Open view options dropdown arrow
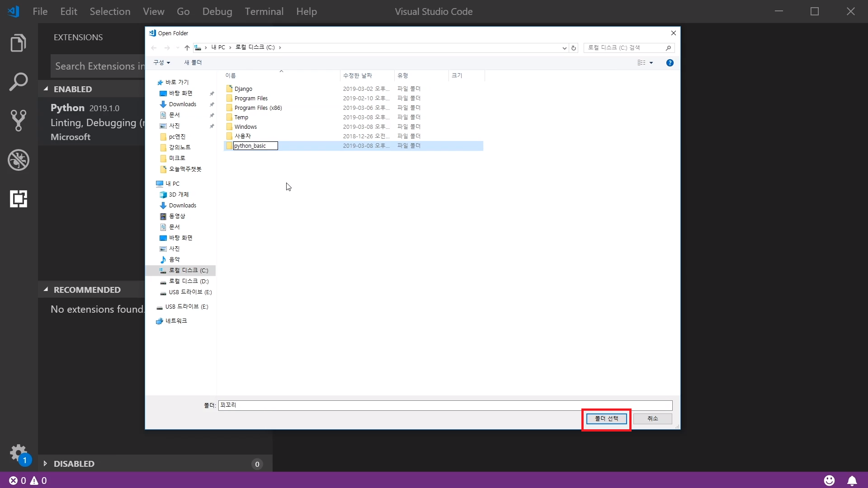The height and width of the screenshot is (488, 868). click(651, 63)
